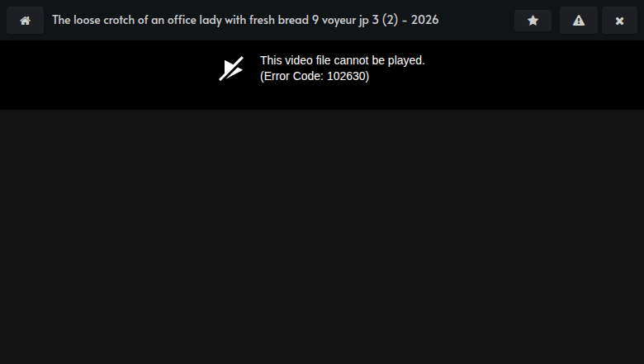Click the Error Code 102630 text
Image resolution: width=644 pixels, height=364 pixels.
(315, 76)
